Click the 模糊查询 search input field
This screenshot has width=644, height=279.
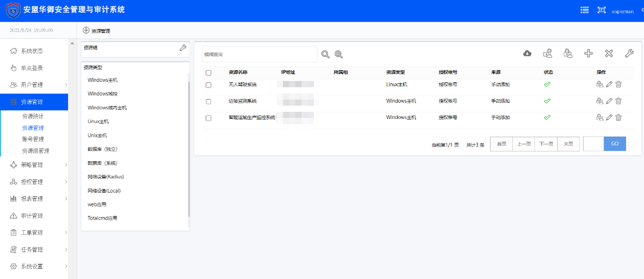[x=259, y=54]
